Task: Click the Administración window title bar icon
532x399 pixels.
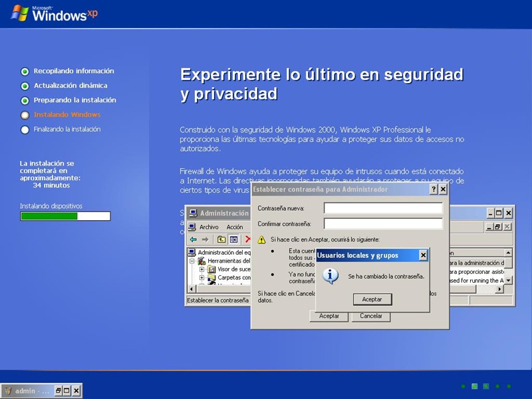Action: click(193, 213)
